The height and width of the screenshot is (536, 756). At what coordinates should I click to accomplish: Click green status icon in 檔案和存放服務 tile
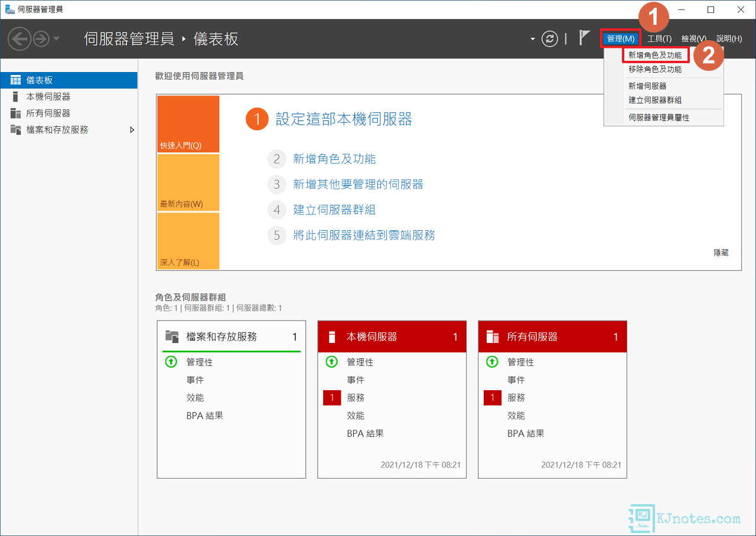(171, 362)
